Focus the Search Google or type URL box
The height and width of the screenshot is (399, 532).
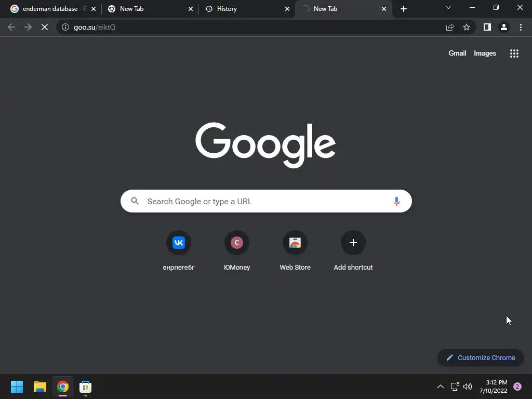click(x=266, y=201)
